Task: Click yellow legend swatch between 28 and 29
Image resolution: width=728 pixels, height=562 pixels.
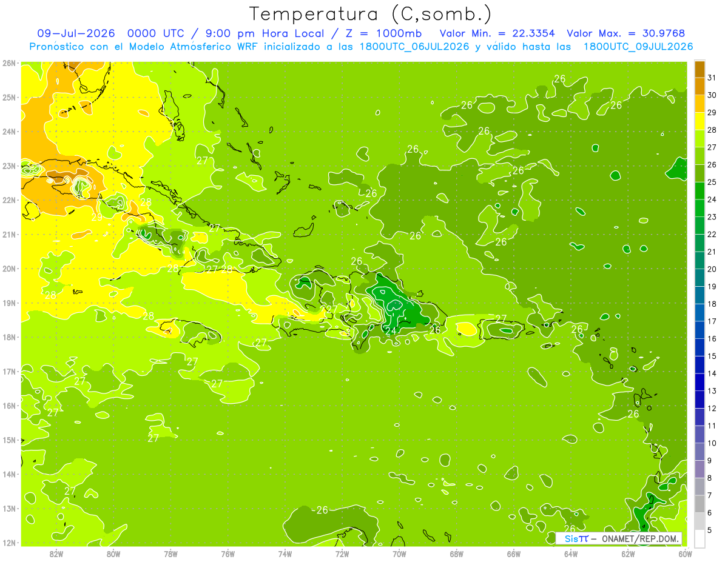Action: (699, 121)
